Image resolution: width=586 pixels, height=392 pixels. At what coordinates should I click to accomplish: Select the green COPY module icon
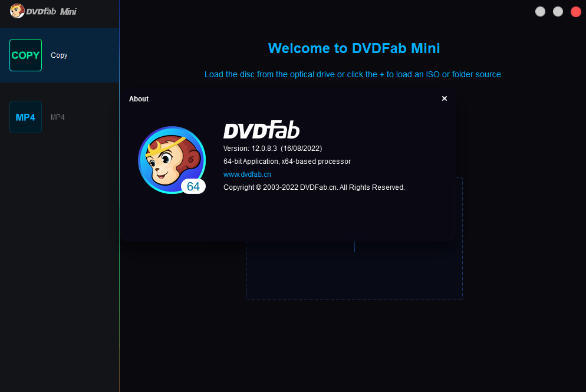click(25, 55)
